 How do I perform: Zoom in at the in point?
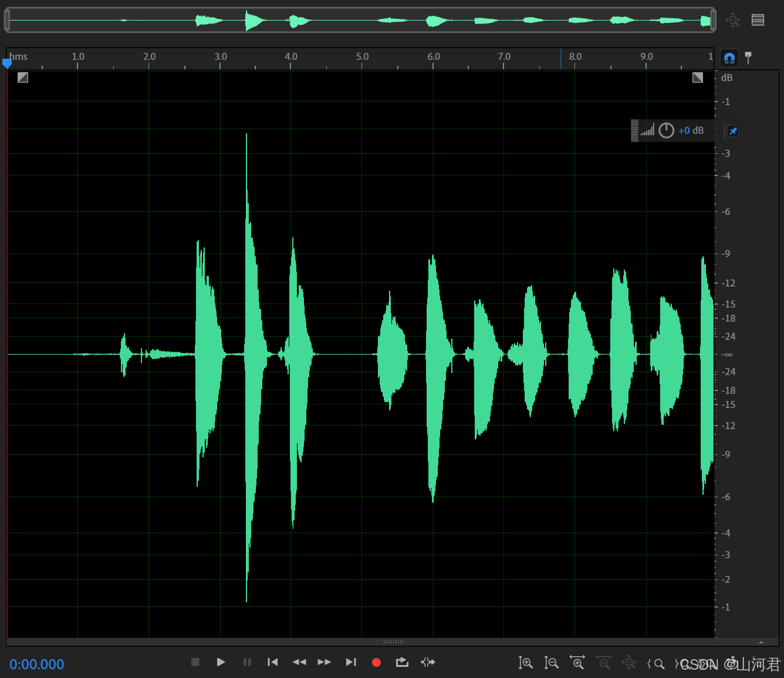click(x=655, y=663)
